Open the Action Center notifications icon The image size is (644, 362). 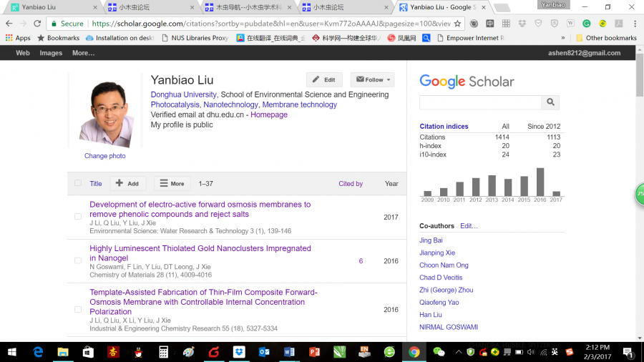628,352
